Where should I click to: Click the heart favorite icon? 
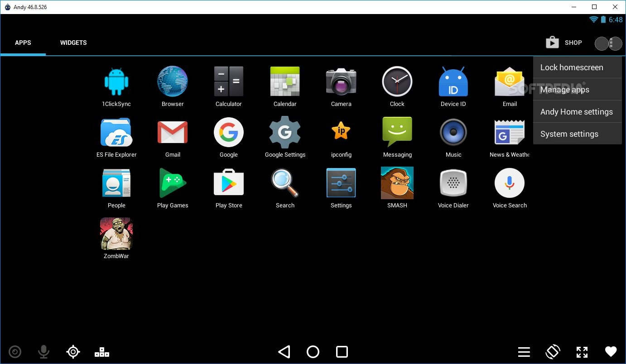611,351
